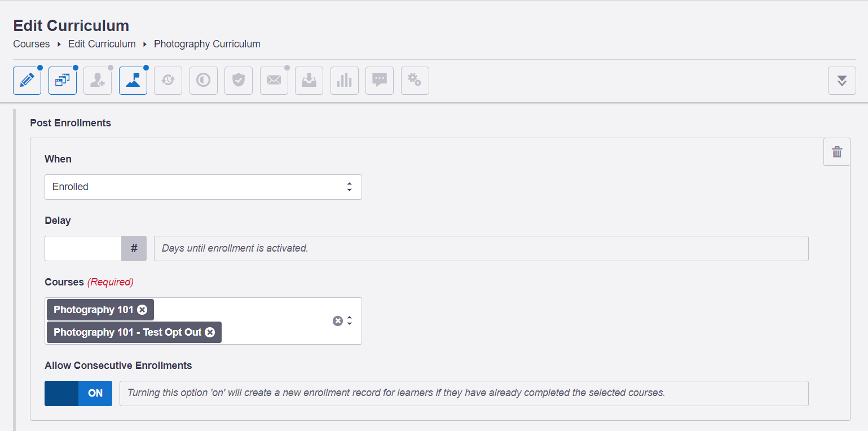The height and width of the screenshot is (431, 868).
Task: Open the When 'Enrolled' dropdown
Action: (203, 187)
